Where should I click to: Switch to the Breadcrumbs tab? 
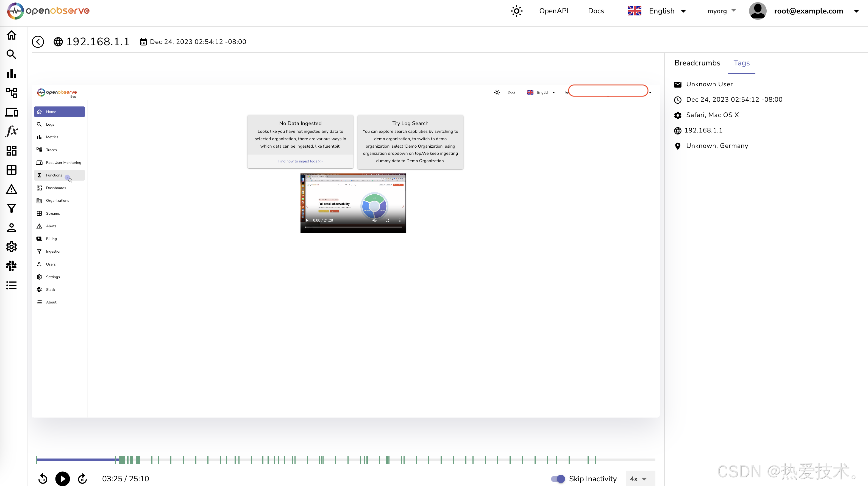(697, 63)
